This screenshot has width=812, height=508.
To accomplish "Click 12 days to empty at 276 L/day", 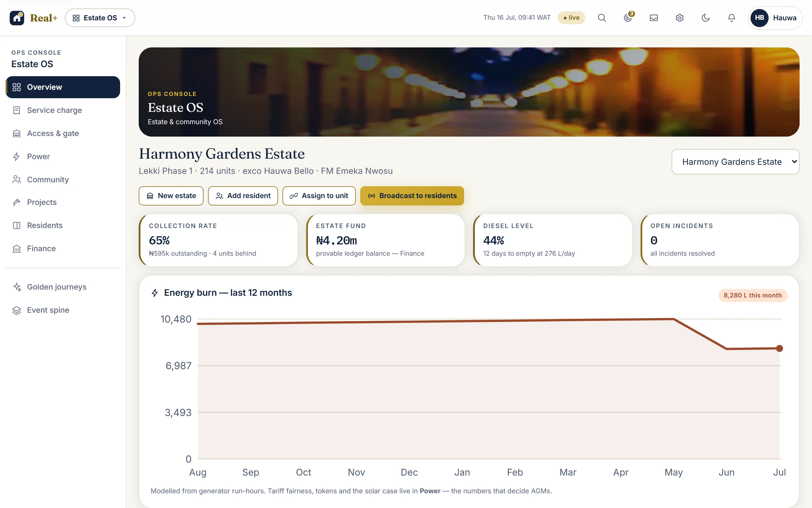I will tap(529, 253).
